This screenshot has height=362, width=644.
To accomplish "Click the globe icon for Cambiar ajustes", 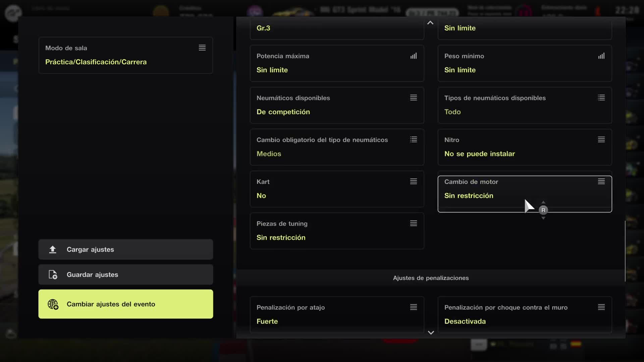I will tap(53, 304).
